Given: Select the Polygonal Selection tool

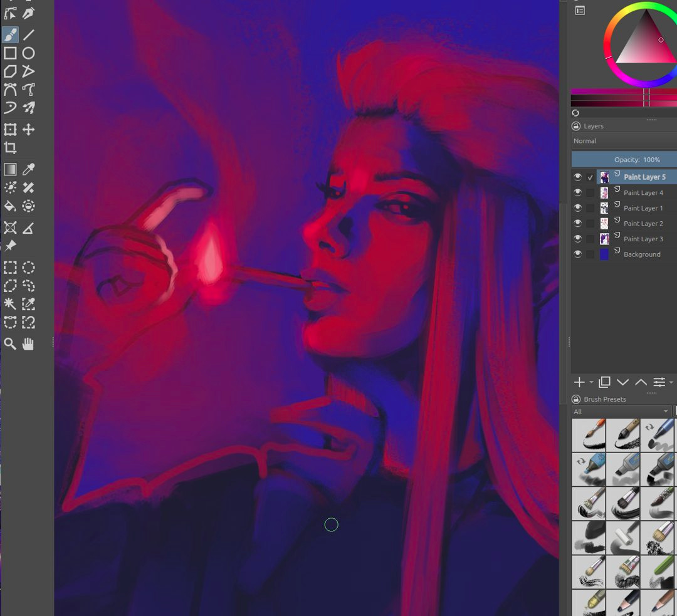Looking at the screenshot, I should 11,286.
